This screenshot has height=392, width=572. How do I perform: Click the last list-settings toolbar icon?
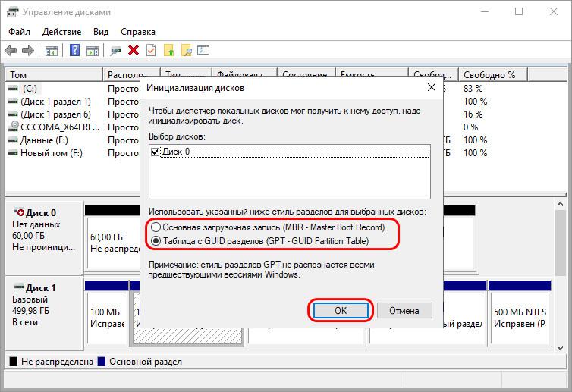point(203,50)
